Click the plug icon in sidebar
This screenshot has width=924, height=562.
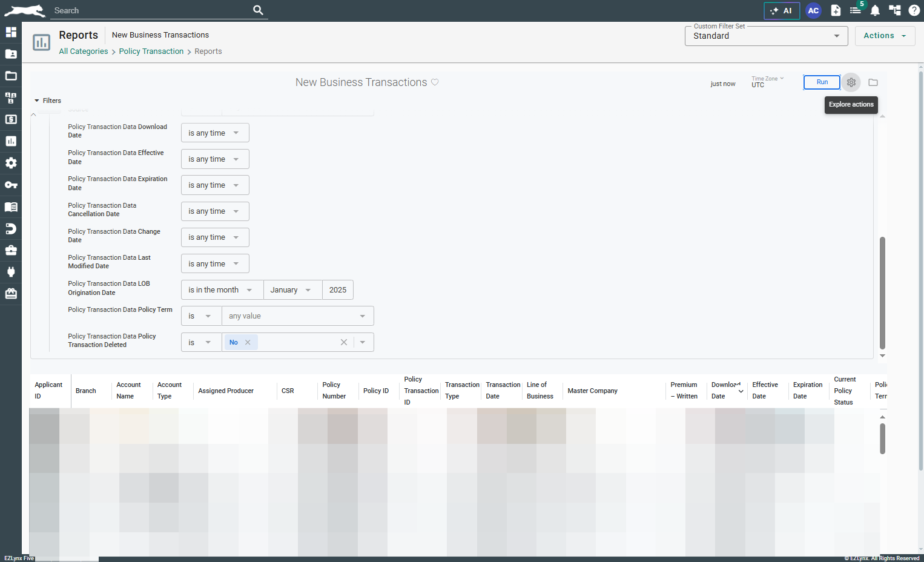[x=11, y=272]
